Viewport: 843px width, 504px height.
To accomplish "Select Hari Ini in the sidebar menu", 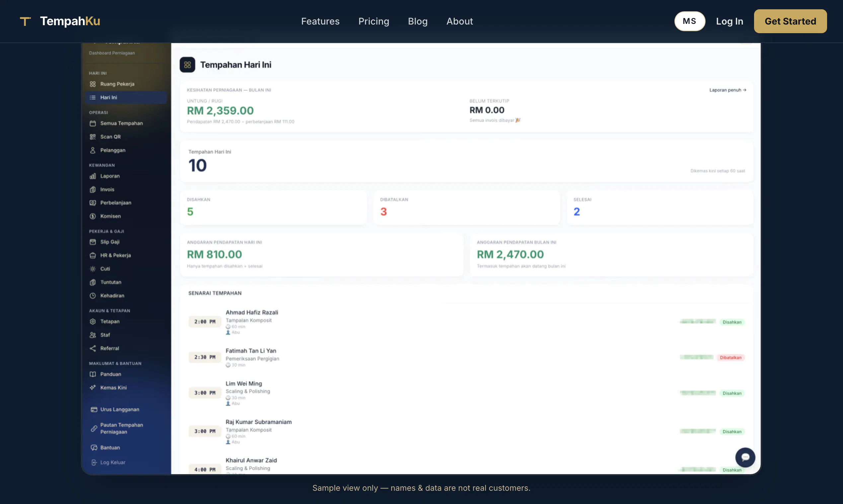I will coord(126,97).
